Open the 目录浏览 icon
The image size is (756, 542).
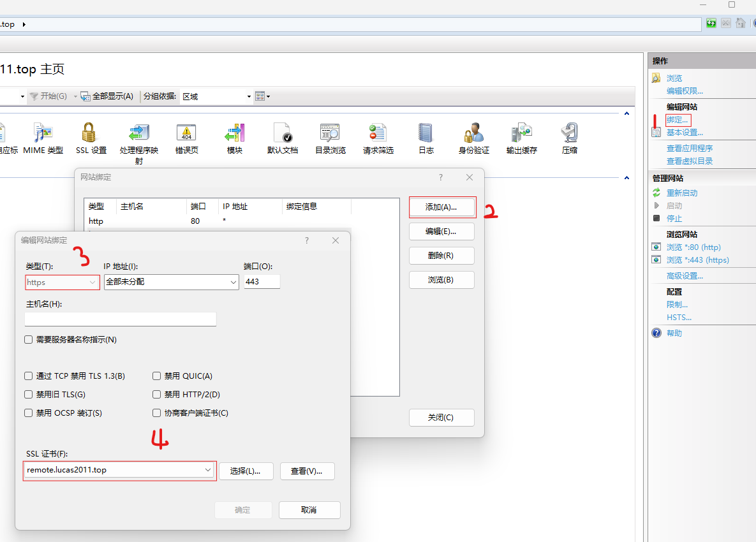[x=330, y=133]
